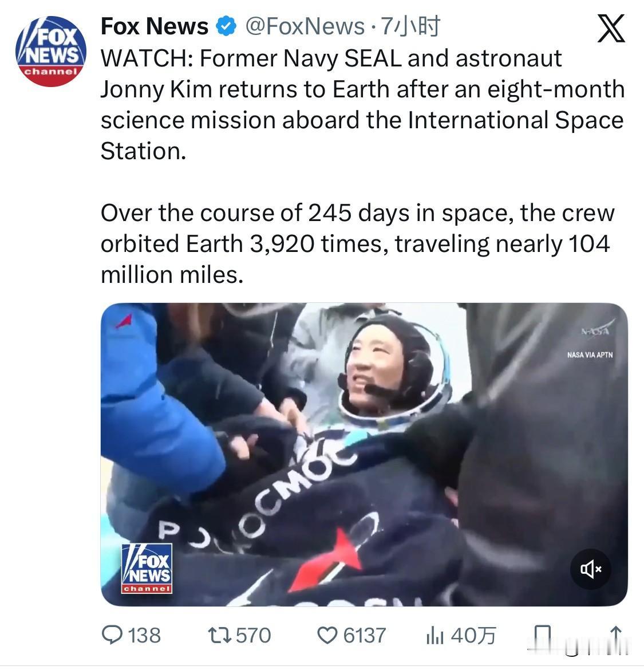Image resolution: width=644 pixels, height=670 pixels.
Task: Click the 7小时 post timestamp
Action: pos(410,26)
